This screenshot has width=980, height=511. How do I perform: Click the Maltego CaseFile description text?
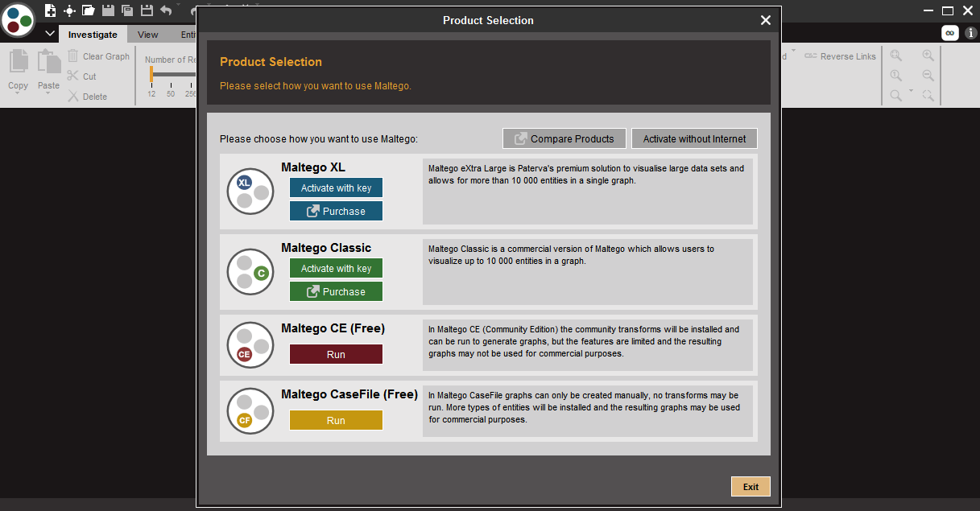tap(584, 407)
